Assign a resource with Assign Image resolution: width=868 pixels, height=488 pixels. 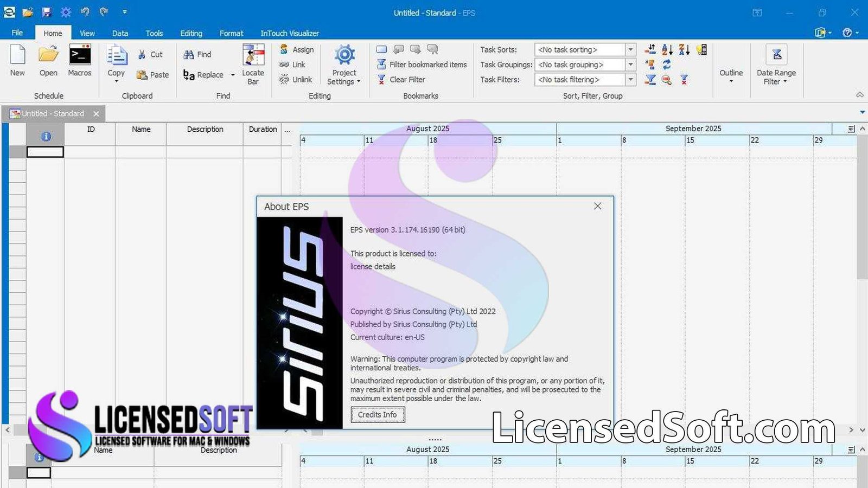pos(297,49)
